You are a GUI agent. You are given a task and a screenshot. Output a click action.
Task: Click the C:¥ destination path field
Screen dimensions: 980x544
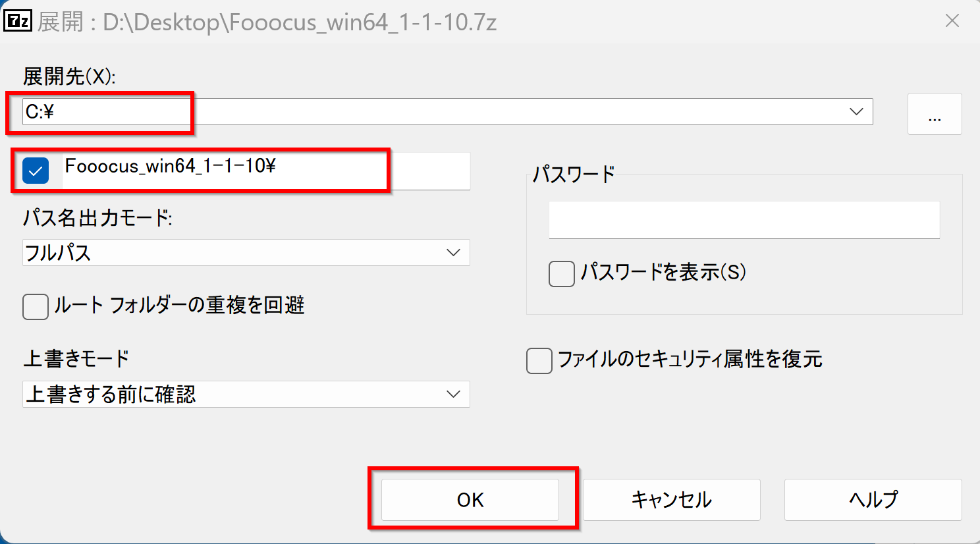pyautogui.click(x=448, y=111)
